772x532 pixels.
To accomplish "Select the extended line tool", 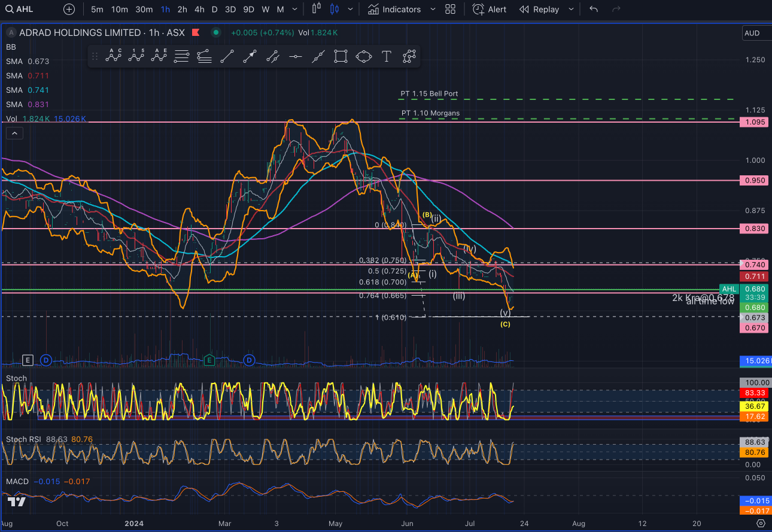I will [x=318, y=57].
